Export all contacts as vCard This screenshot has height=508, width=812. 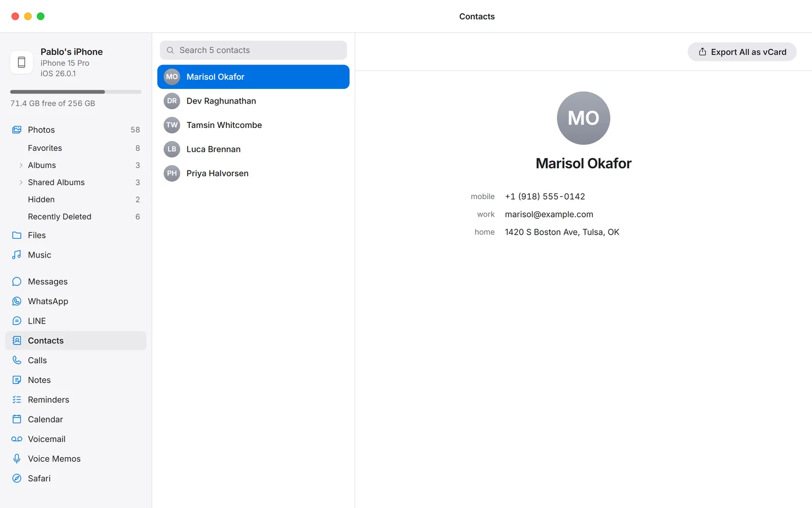[742, 52]
